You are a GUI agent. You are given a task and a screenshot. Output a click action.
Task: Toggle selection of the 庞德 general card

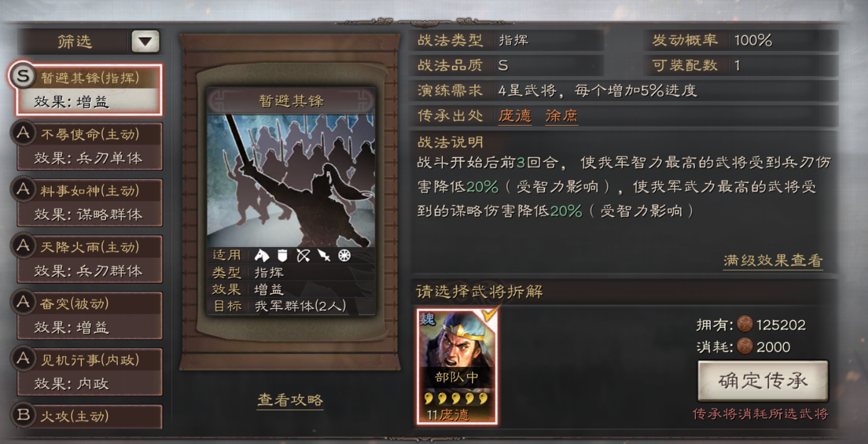coord(457,366)
